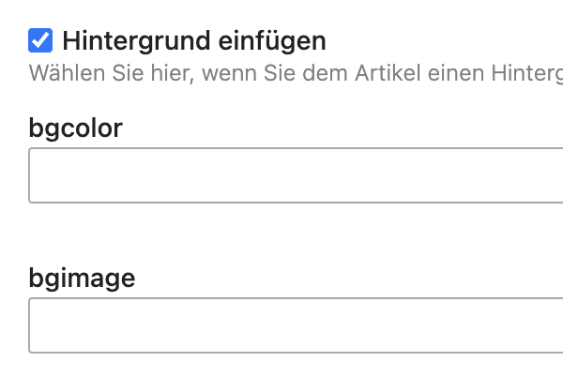
Task: Click the white checkmark in the blue box
Action: point(40,40)
